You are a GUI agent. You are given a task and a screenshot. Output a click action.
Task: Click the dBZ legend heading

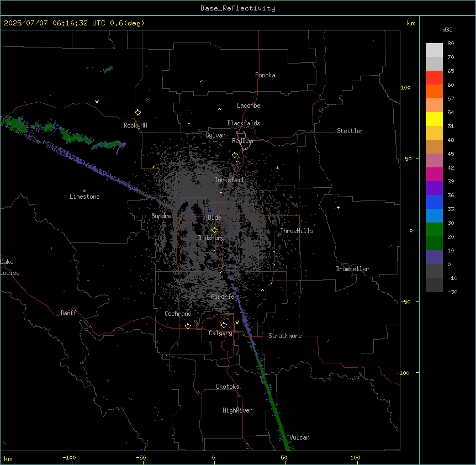(447, 29)
